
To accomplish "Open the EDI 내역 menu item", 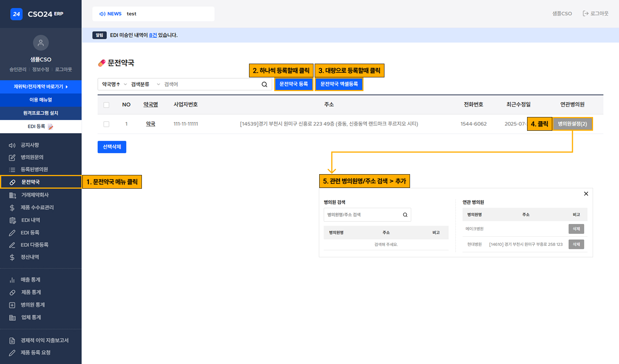I will (x=31, y=220).
